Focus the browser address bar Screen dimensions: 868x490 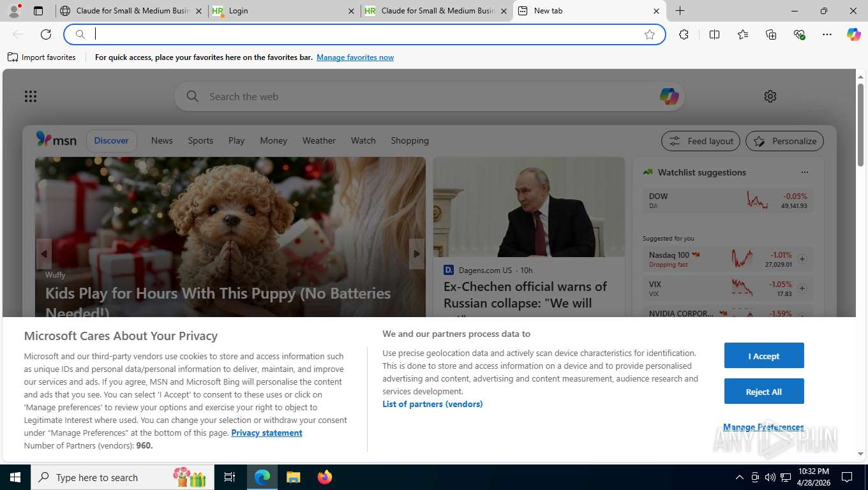[x=365, y=34]
